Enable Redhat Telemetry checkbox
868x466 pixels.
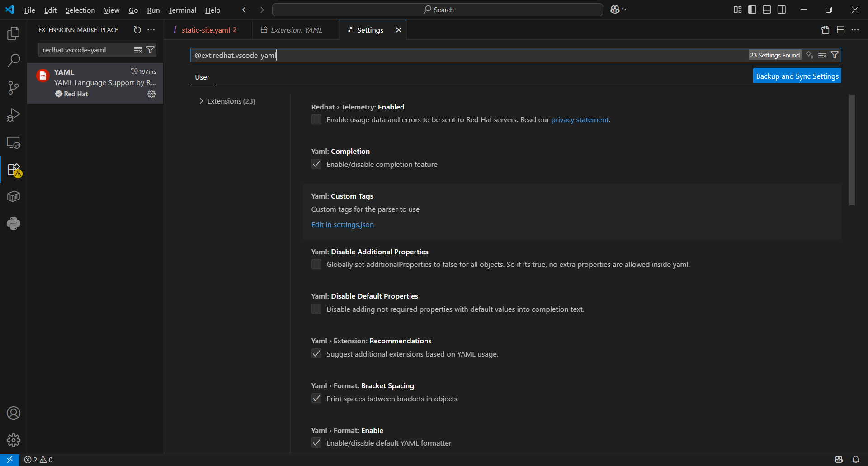point(316,119)
